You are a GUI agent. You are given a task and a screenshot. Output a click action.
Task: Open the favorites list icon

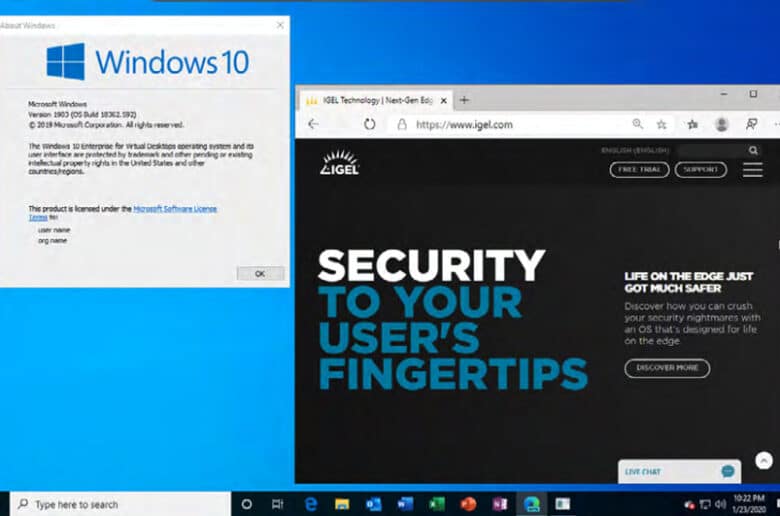tap(692, 124)
